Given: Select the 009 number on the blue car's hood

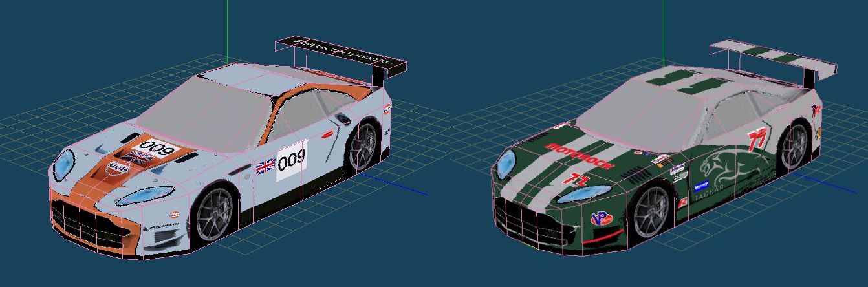Looking at the screenshot, I should (159, 148).
